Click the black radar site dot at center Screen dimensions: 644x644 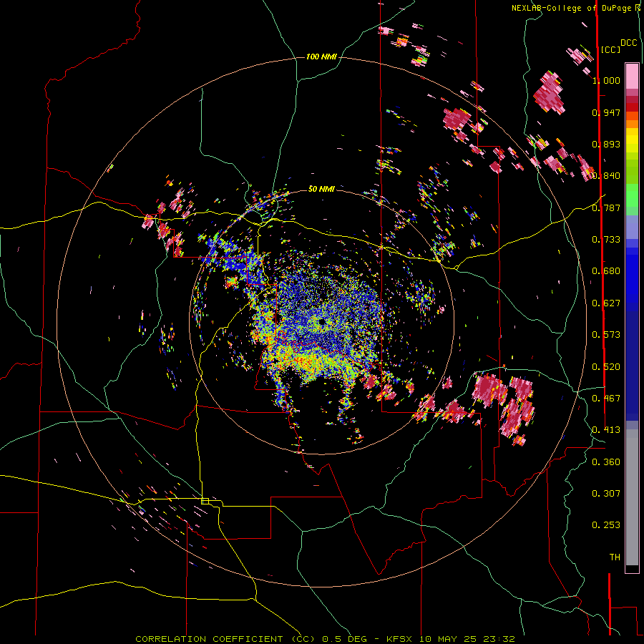(323, 322)
